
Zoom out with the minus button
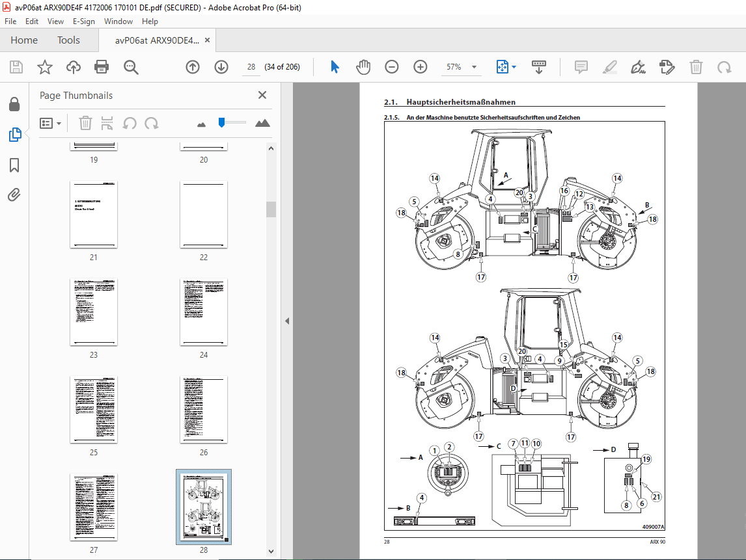pos(392,67)
